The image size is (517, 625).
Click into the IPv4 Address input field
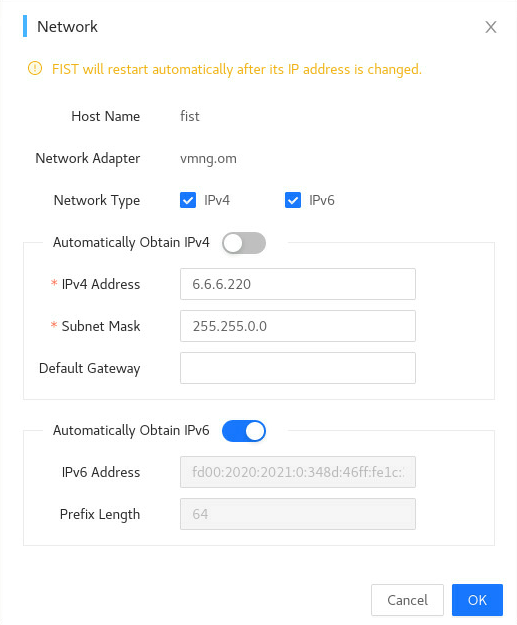click(298, 284)
